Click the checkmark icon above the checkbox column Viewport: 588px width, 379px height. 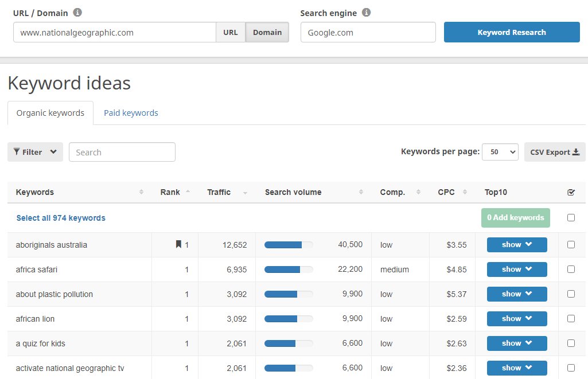pos(571,192)
